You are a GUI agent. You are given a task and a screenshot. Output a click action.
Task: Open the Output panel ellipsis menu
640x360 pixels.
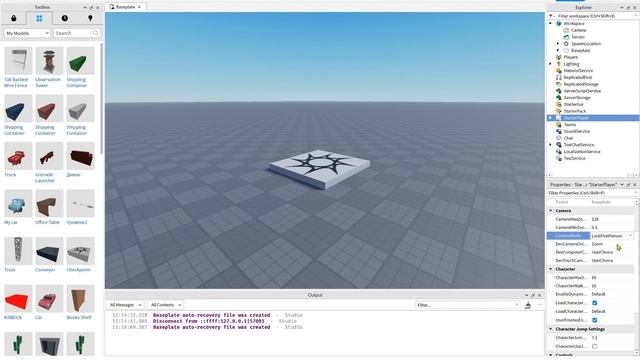point(540,305)
